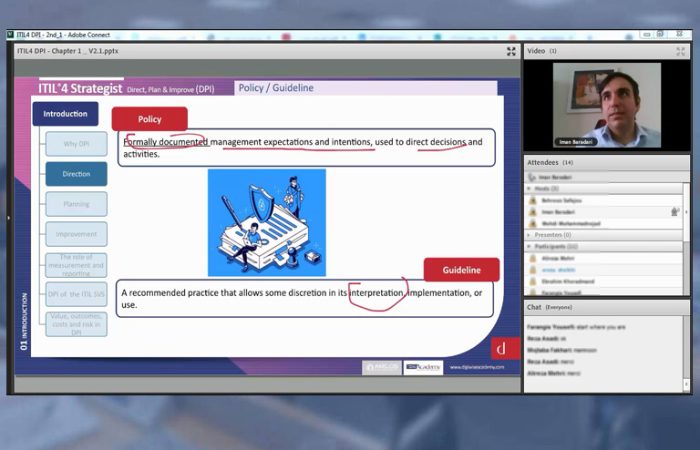Select the Improvement slide navigation item
The width and height of the screenshot is (700, 450).
coord(76,234)
